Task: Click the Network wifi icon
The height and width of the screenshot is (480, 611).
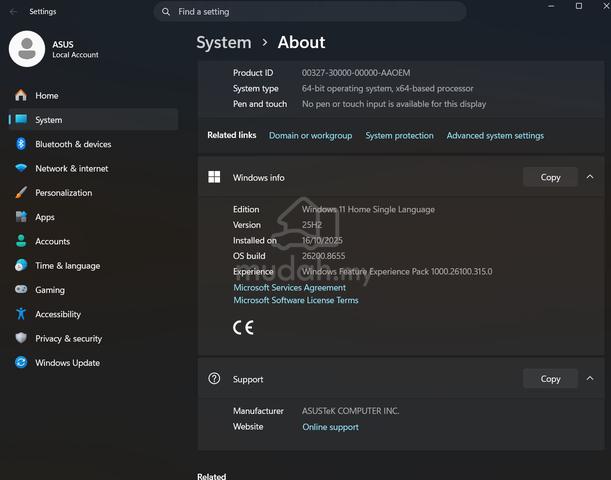Action: click(21, 168)
